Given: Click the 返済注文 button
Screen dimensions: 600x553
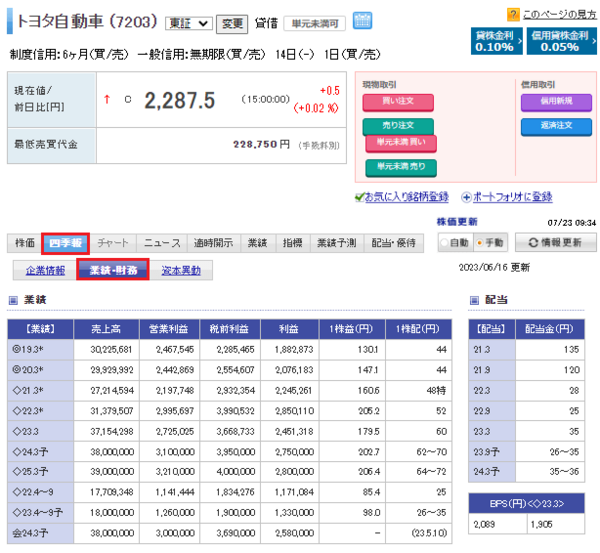Looking at the screenshot, I should pos(556,126).
